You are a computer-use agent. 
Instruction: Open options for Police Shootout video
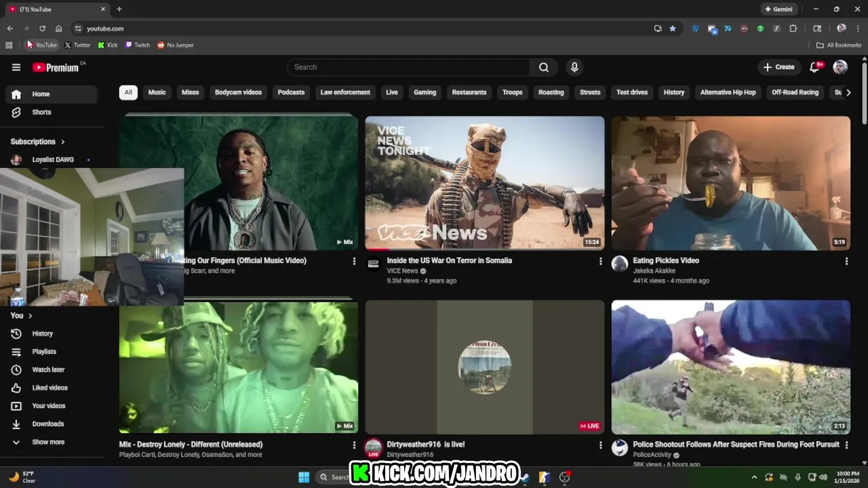pos(846,445)
